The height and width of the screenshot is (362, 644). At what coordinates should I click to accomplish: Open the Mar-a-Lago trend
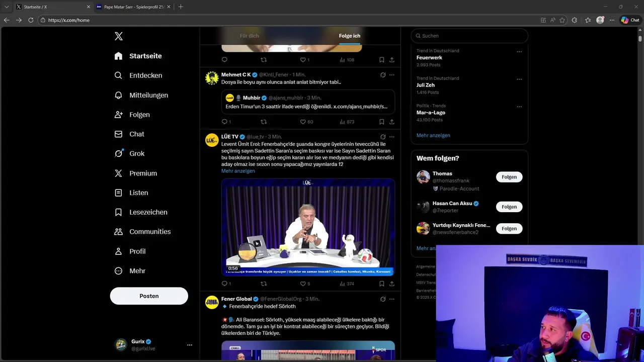coord(431,113)
